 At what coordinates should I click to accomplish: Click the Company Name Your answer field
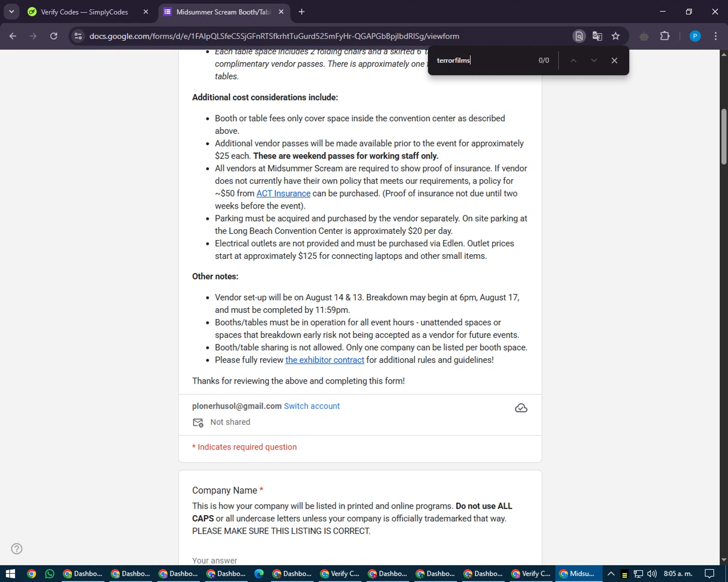(x=360, y=560)
